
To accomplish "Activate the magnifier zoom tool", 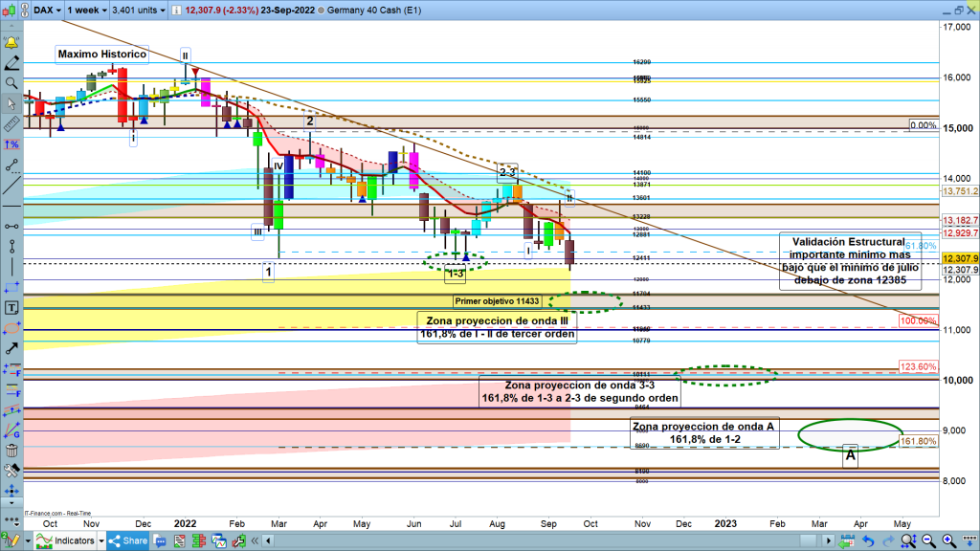I will 11,83.
